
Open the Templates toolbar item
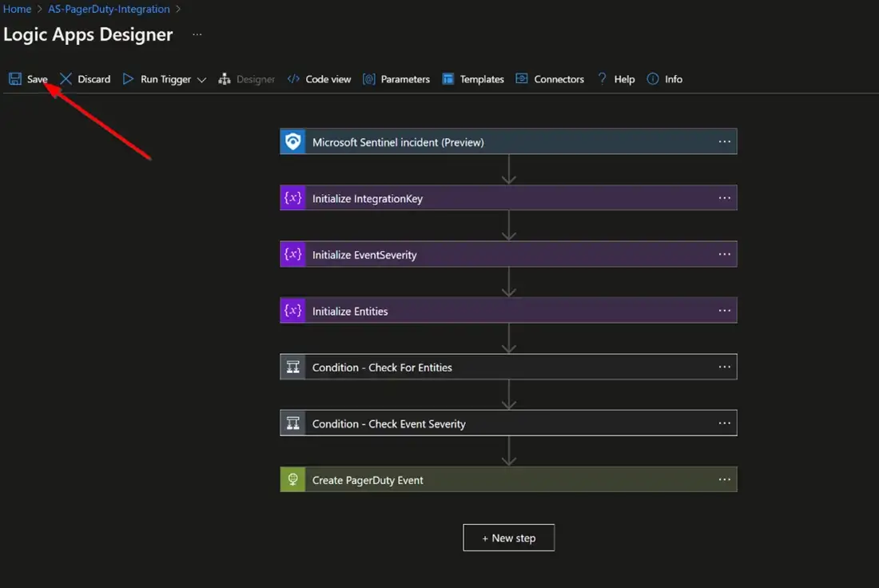click(x=473, y=79)
